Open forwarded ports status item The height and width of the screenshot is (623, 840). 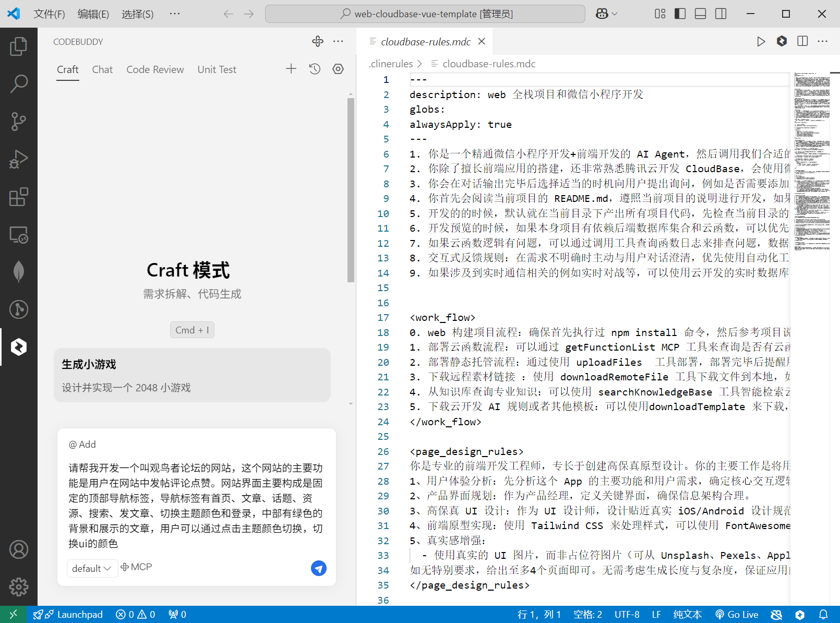(x=177, y=615)
